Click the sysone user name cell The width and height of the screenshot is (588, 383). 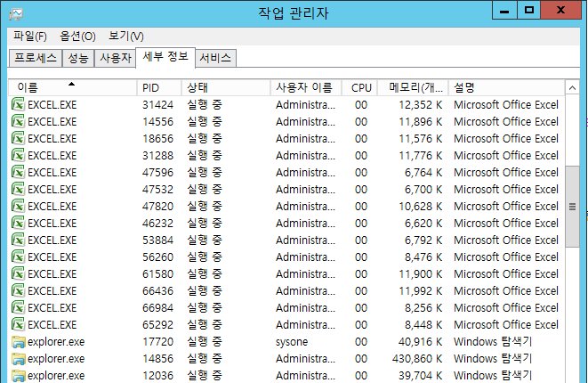[292, 342]
